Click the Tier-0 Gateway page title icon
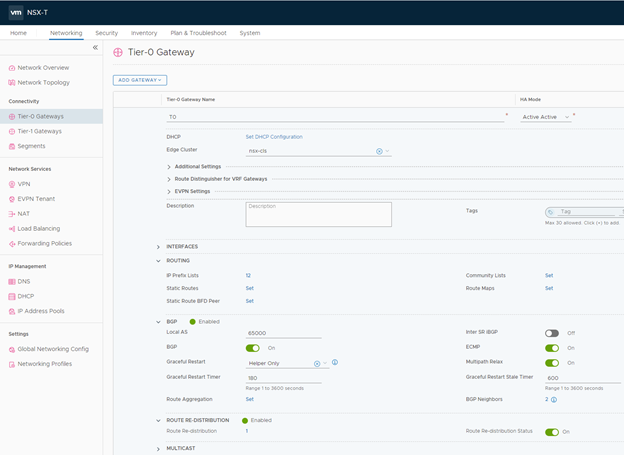Screen dimensions: 624x455 pos(118,52)
